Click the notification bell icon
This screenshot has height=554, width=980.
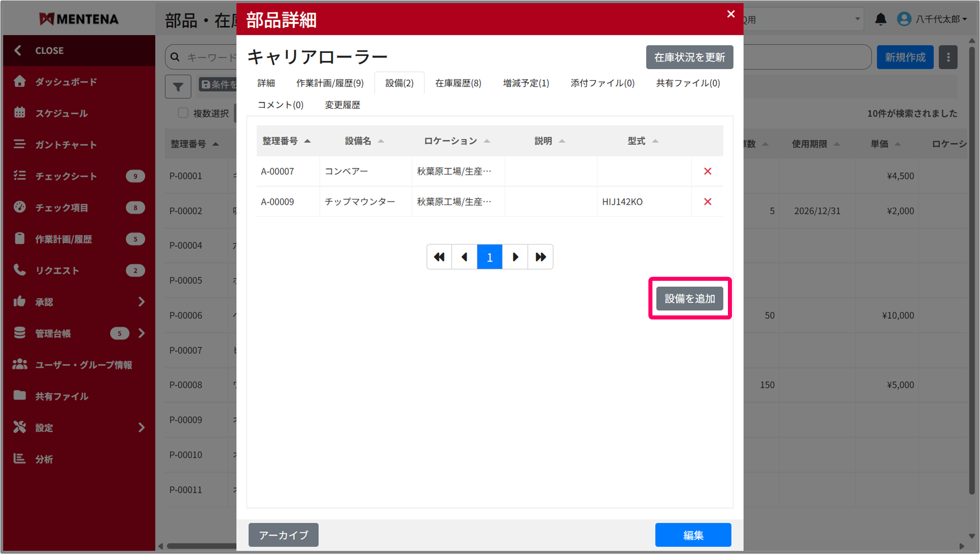coord(880,19)
